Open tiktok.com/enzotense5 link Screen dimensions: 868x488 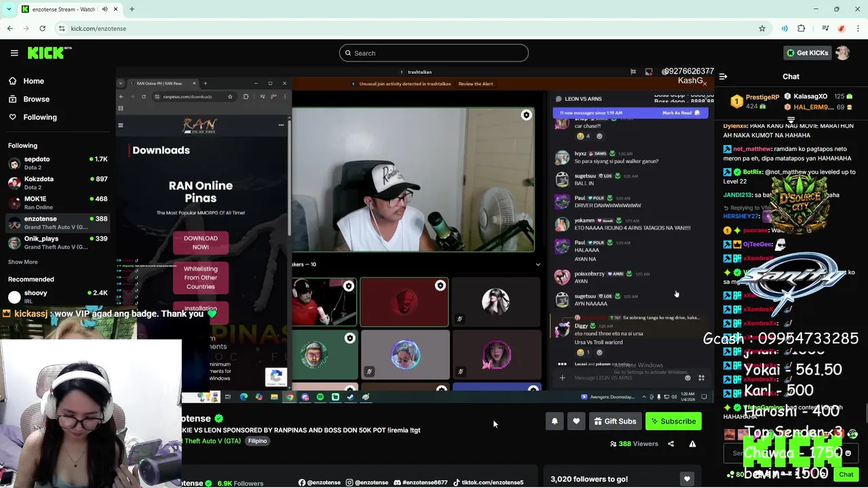pos(488,483)
